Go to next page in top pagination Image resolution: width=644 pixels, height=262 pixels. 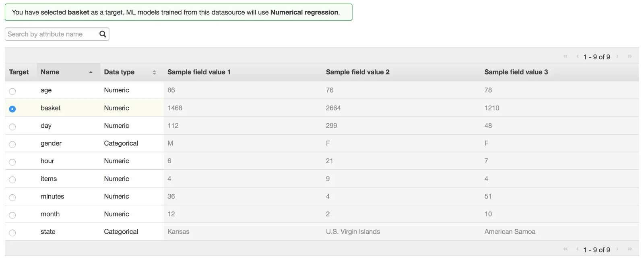[617, 56]
